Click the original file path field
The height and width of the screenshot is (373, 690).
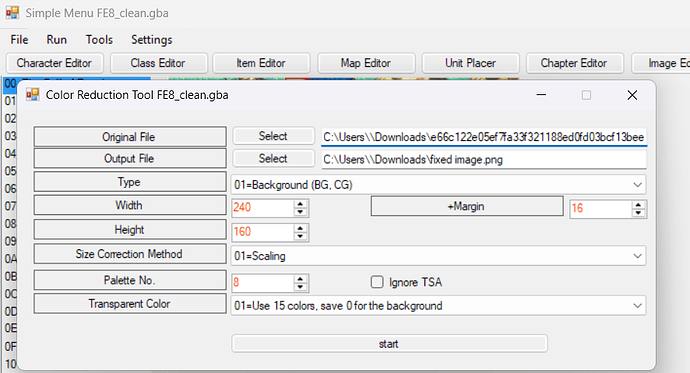tap(484, 137)
